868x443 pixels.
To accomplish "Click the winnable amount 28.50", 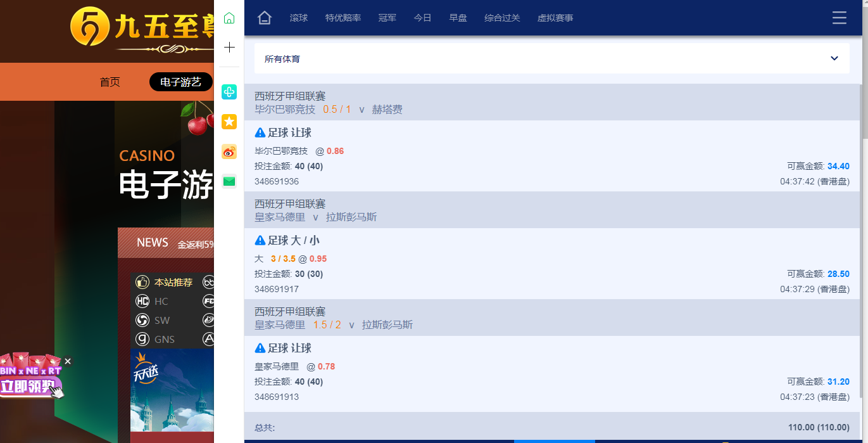I will tap(838, 274).
